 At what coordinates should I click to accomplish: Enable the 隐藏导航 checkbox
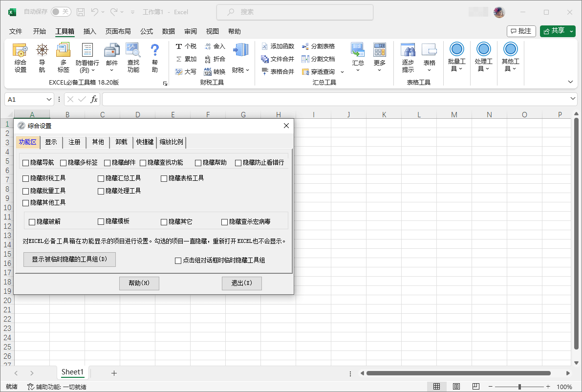pyautogui.click(x=24, y=162)
